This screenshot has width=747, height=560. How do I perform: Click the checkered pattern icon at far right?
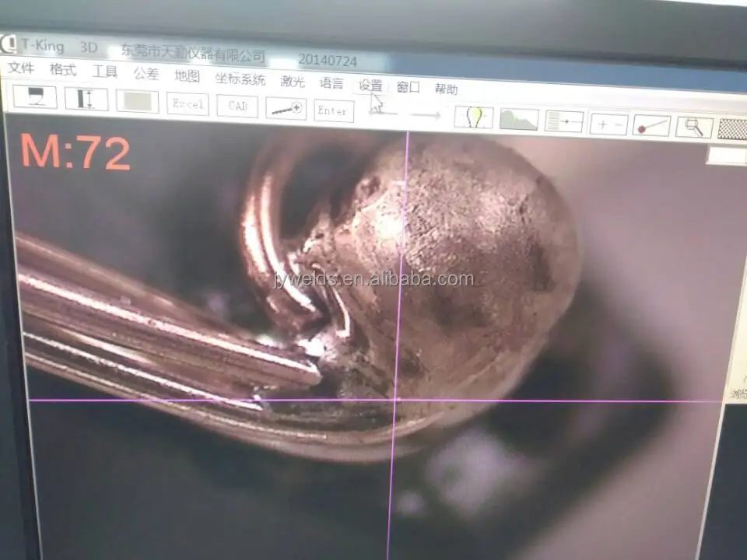coord(733,130)
